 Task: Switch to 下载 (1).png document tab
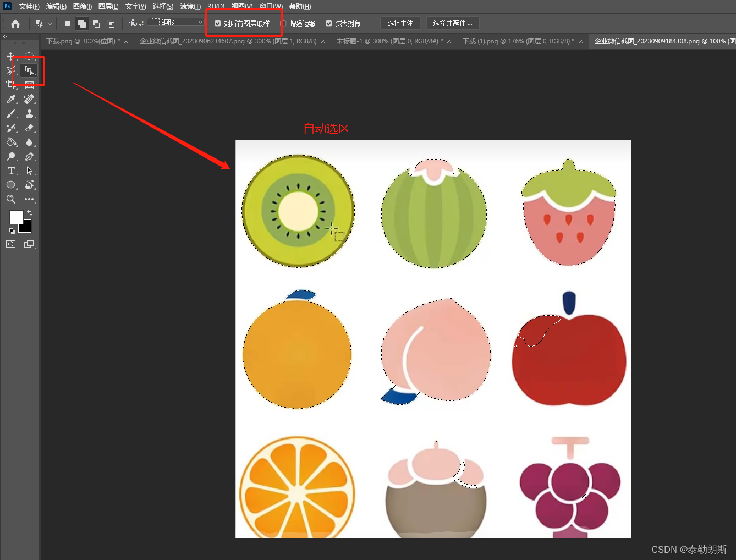[x=518, y=41]
